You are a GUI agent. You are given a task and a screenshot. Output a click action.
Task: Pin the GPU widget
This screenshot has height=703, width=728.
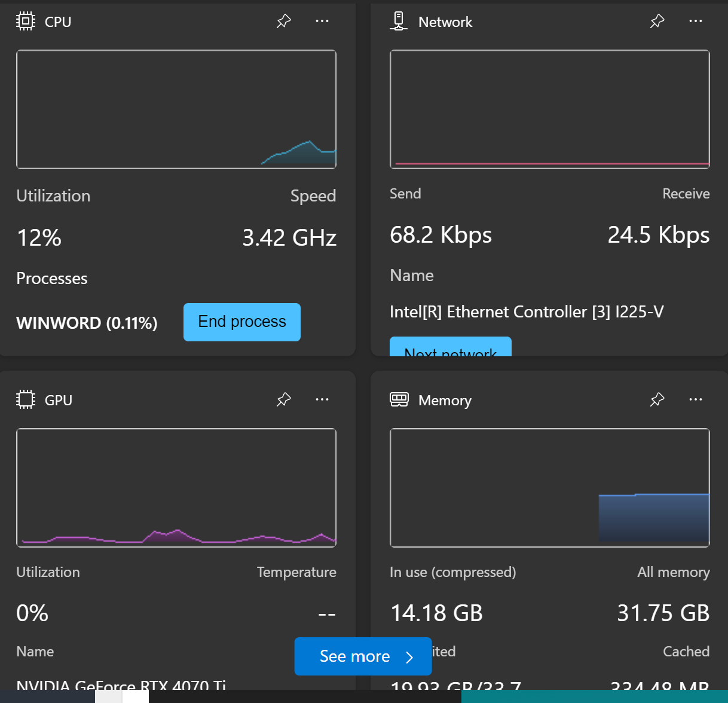coord(283,399)
